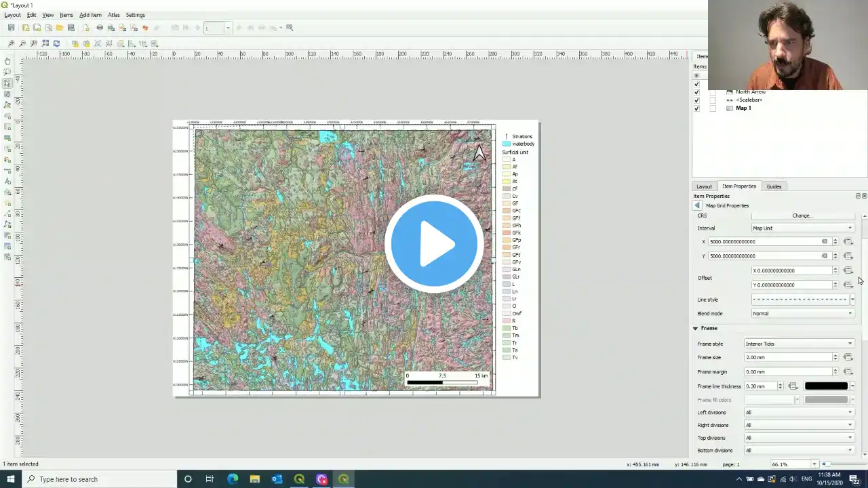Click the Undo arrow icon
The height and width of the screenshot is (488, 868).
click(x=145, y=28)
